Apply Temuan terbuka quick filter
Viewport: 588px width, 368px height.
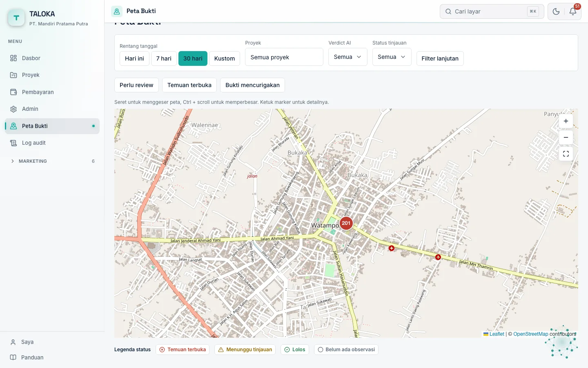point(189,85)
